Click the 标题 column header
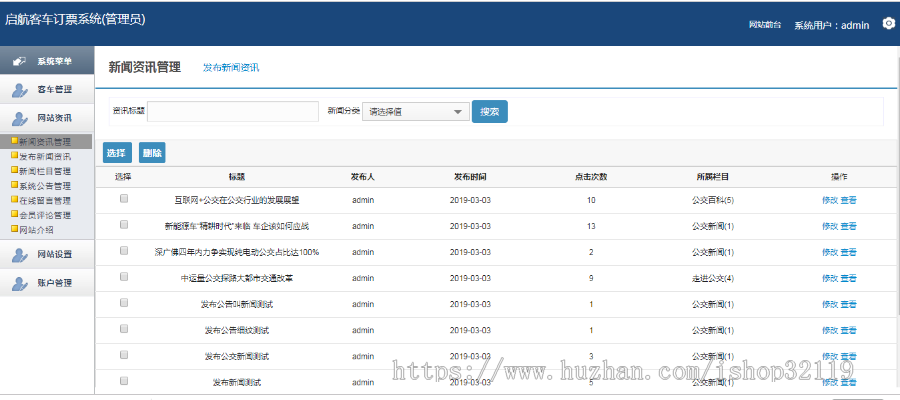 click(x=237, y=177)
